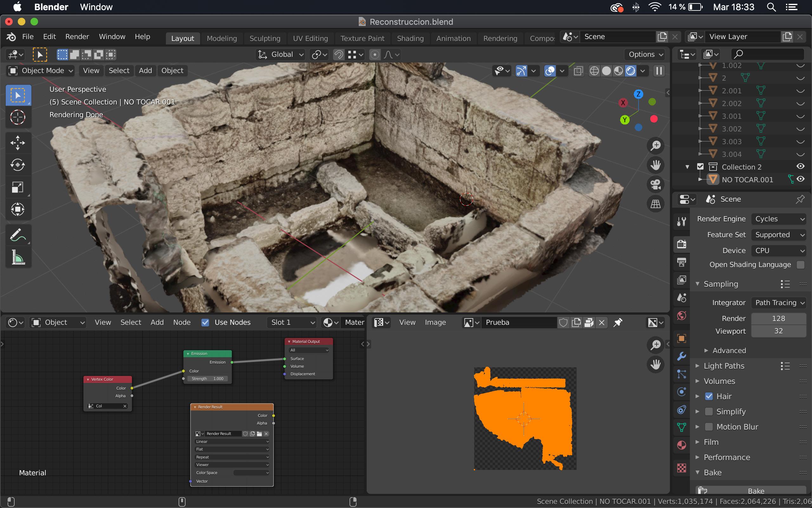Open the image editor Image menu
The image size is (812, 508).
click(435, 323)
